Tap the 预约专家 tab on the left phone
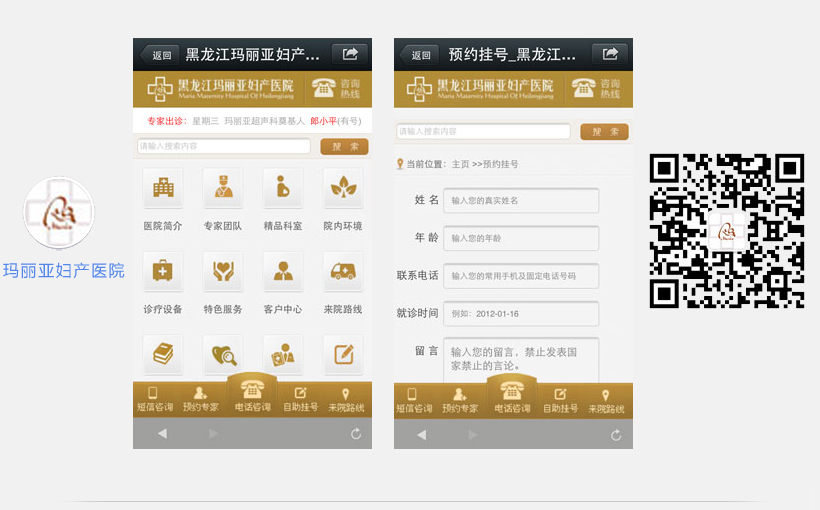The image size is (820, 510). coord(203,400)
